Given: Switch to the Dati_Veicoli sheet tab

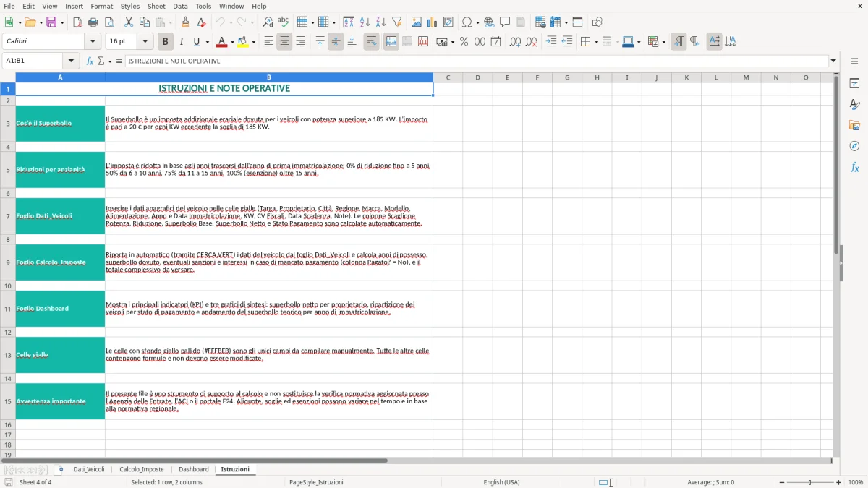Looking at the screenshot, I should [89, 470].
